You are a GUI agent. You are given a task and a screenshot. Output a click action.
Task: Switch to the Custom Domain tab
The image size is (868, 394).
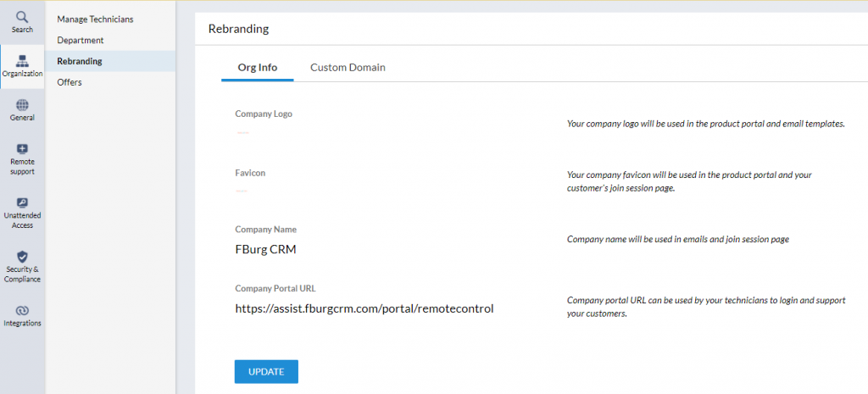(x=348, y=68)
